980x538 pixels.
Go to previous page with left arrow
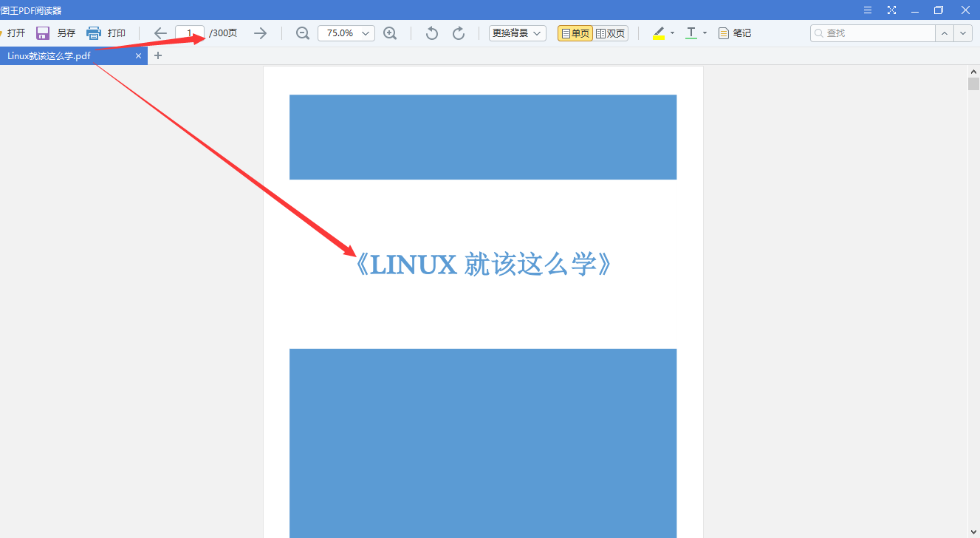[160, 33]
